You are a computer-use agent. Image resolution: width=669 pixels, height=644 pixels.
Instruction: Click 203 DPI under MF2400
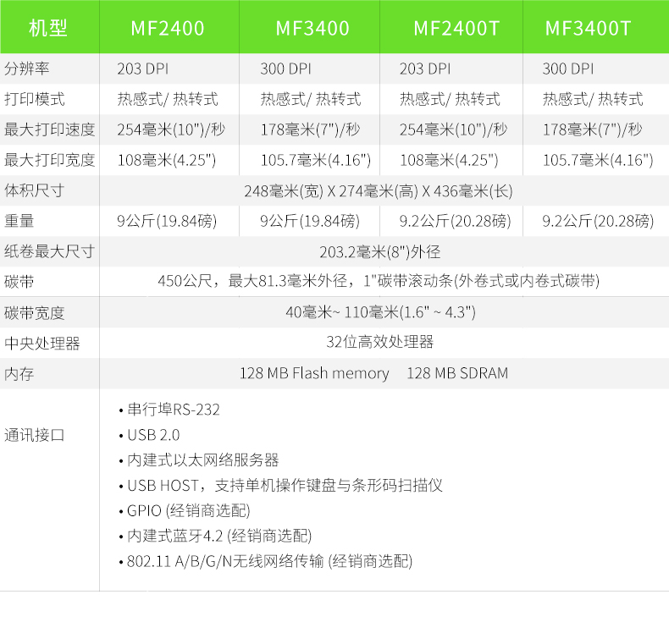coord(143,69)
